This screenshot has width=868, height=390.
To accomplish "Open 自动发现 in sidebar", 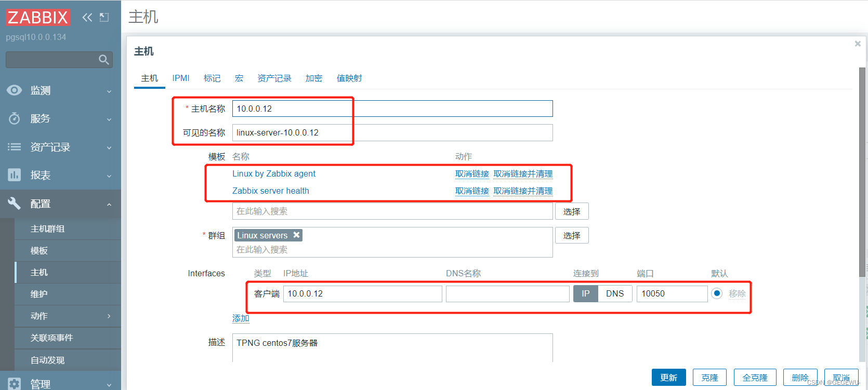I will pos(68,360).
